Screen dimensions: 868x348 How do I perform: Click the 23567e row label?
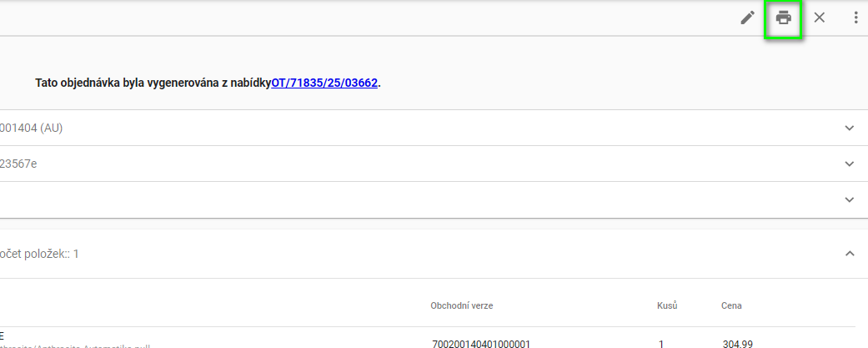18,164
